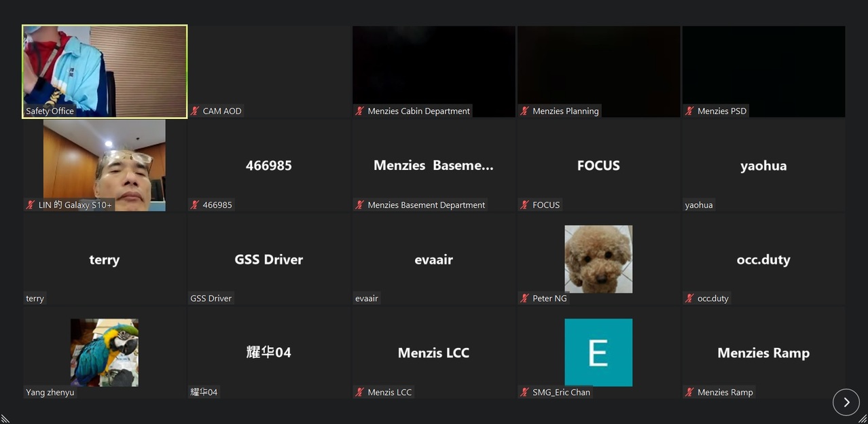Screen dimensions: 868x424
Task: Click the large terry participant name
Action: (104, 260)
